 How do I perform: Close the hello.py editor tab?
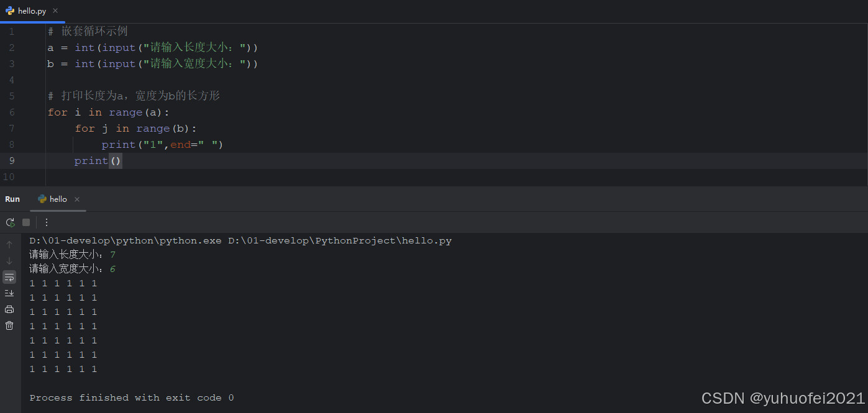[55, 11]
